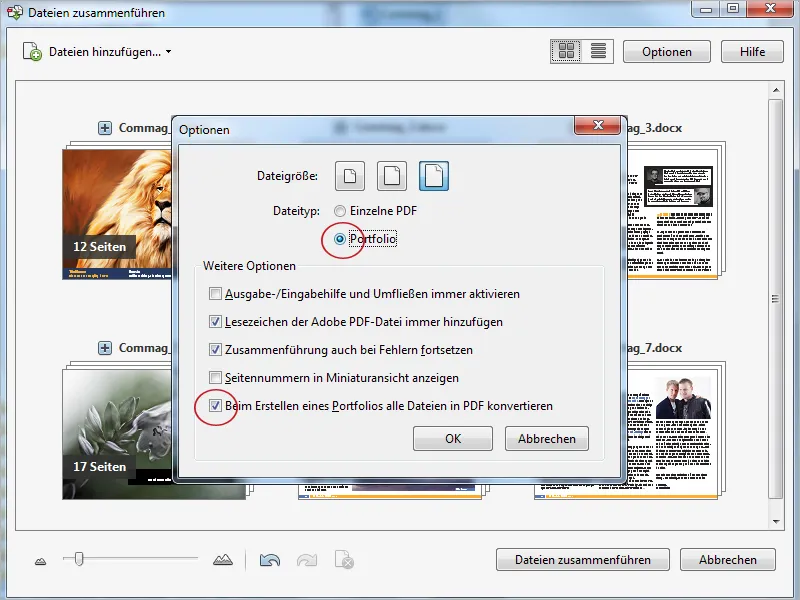Click the scrollbar down arrow
This screenshot has height=600, width=800.
(776, 521)
